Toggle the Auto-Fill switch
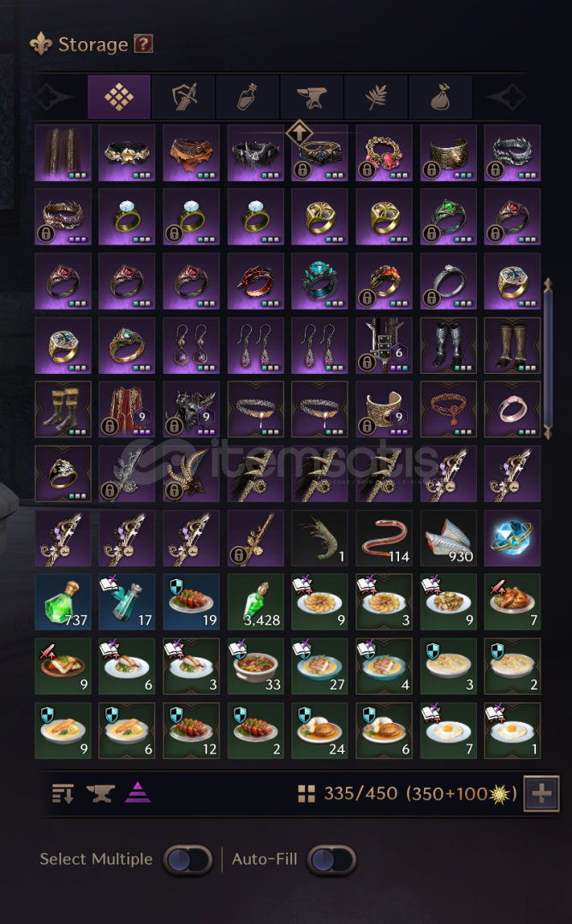Screen dimensions: 572x924 pos(331,860)
